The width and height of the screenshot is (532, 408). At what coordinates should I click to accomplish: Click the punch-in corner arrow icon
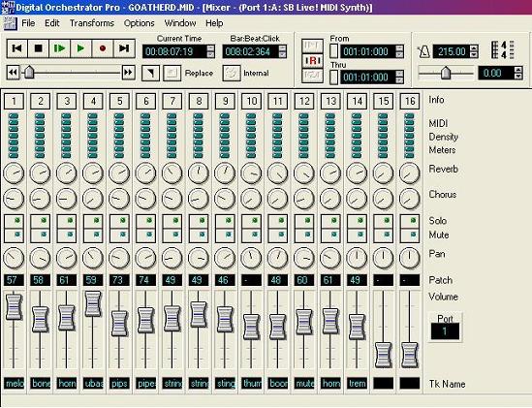coord(150,73)
